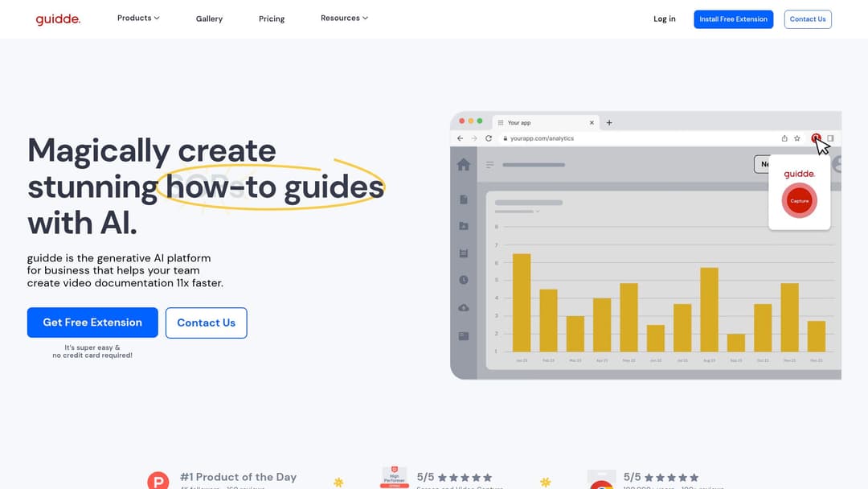Click the #1 Product of the Day text
Viewport: 868px width, 489px height.
pyautogui.click(x=238, y=477)
